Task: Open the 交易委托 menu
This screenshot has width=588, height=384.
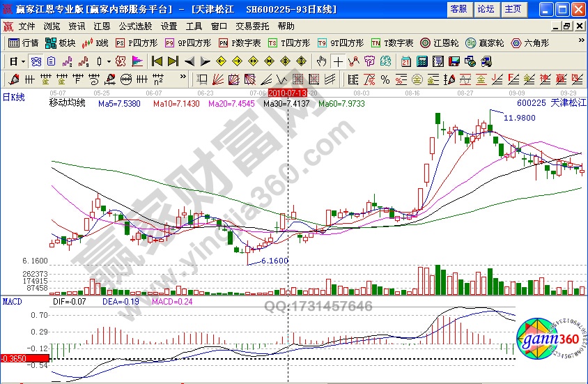Action: [x=252, y=26]
